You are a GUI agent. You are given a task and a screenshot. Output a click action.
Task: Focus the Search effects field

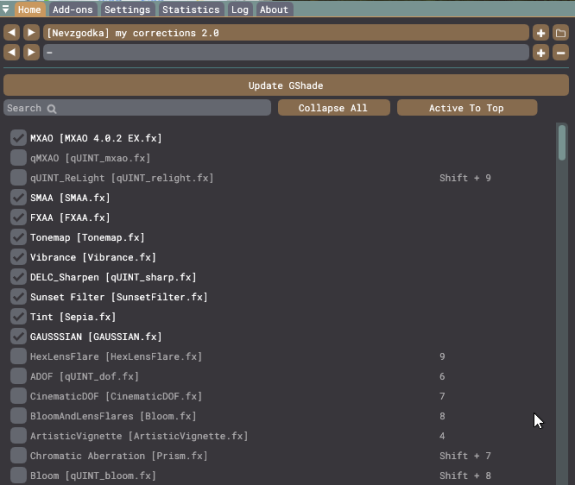coord(137,108)
